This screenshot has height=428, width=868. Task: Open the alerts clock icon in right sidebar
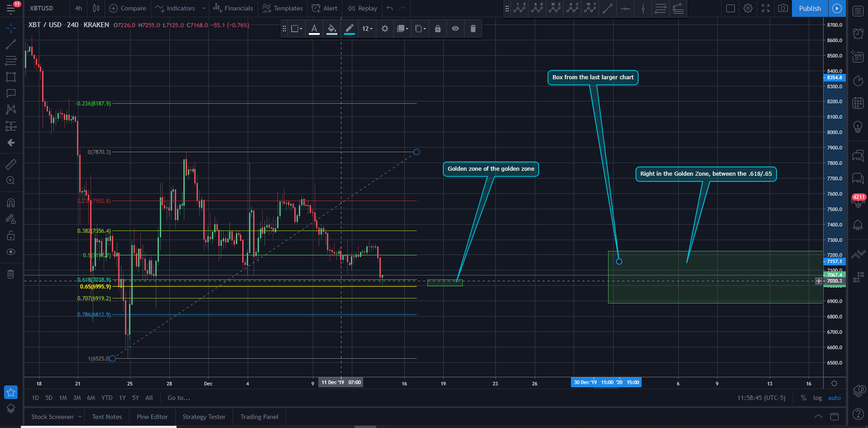[x=858, y=33]
